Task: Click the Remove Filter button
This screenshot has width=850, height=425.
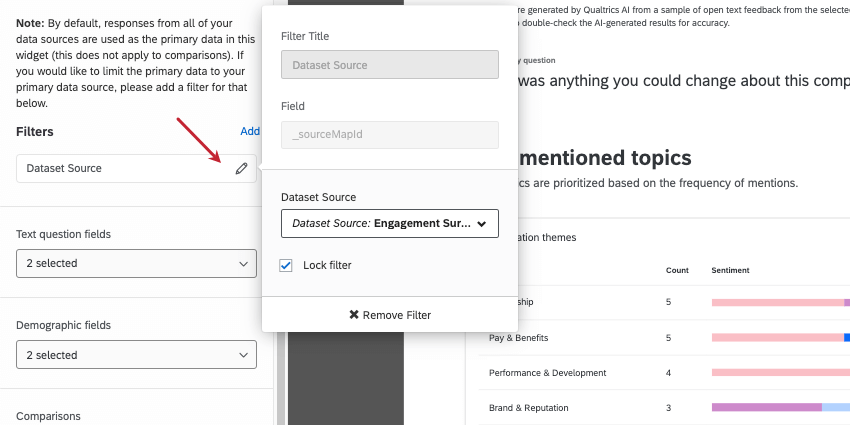Action: [390, 315]
